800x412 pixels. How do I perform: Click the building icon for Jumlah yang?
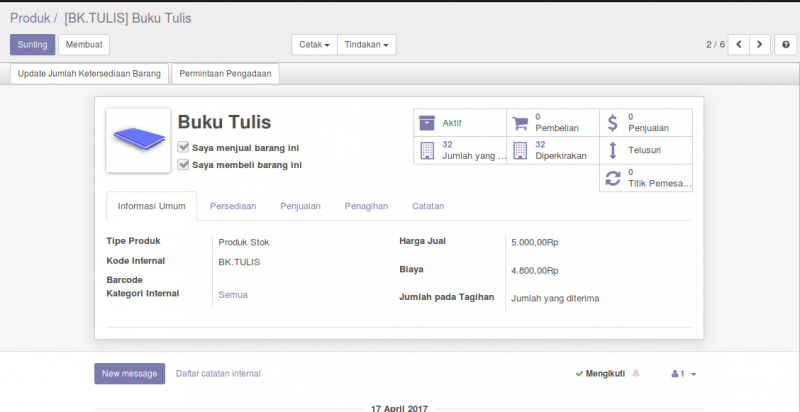click(427, 150)
